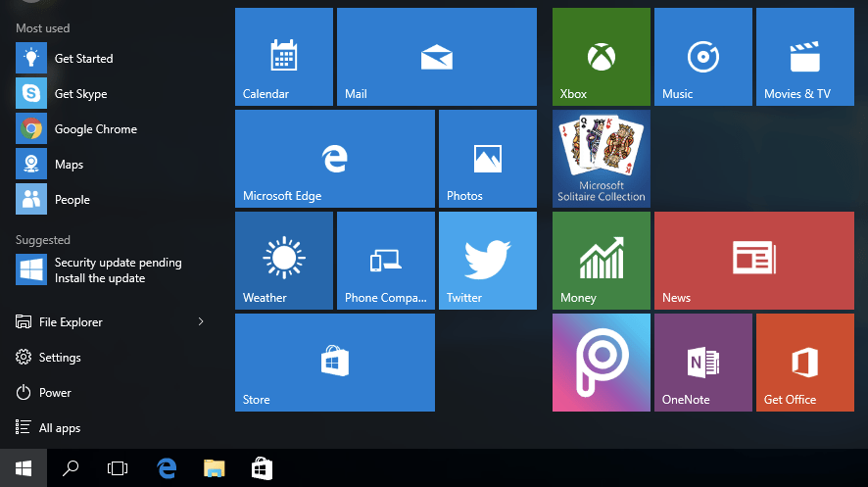Open the Weather tile

284,261
